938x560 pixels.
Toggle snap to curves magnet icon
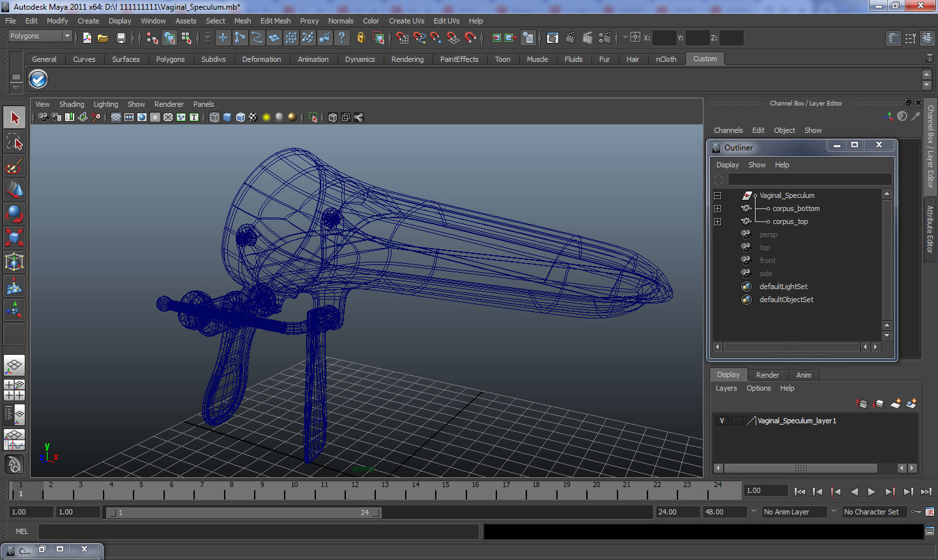point(419,38)
